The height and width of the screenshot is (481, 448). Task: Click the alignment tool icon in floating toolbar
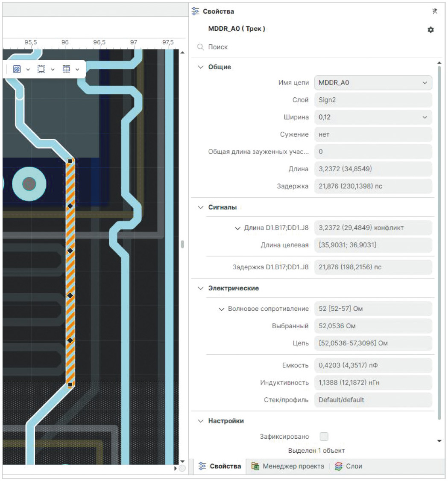click(66, 69)
